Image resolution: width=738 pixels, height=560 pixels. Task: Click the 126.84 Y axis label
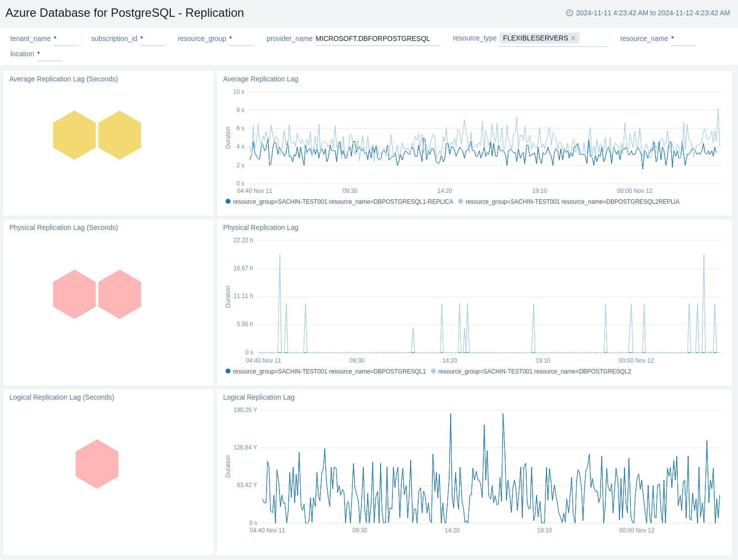pos(245,448)
